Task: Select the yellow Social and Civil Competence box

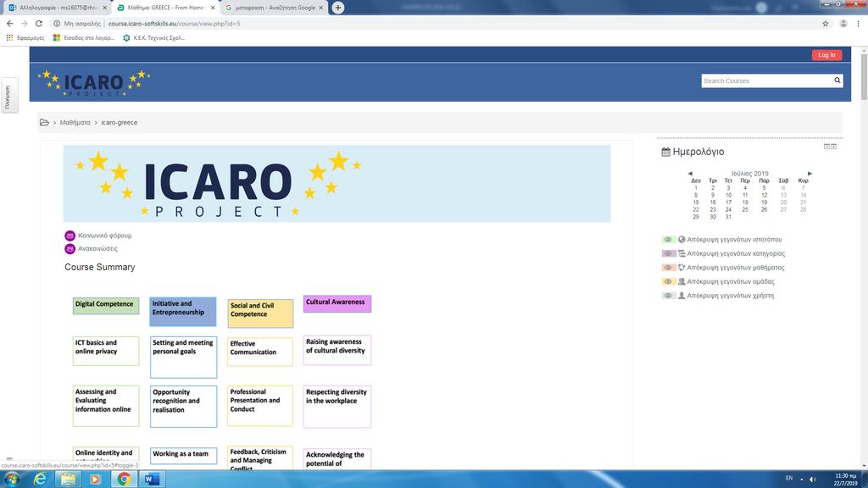Action: (x=260, y=313)
